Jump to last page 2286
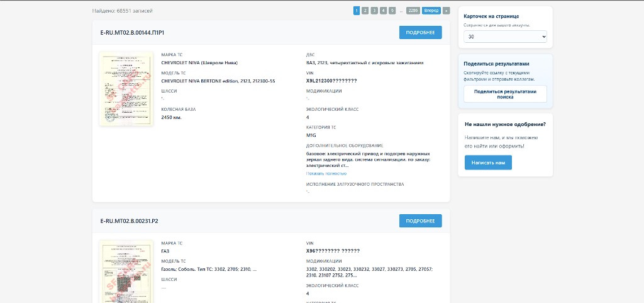The width and height of the screenshot is (644, 303). [x=413, y=11]
